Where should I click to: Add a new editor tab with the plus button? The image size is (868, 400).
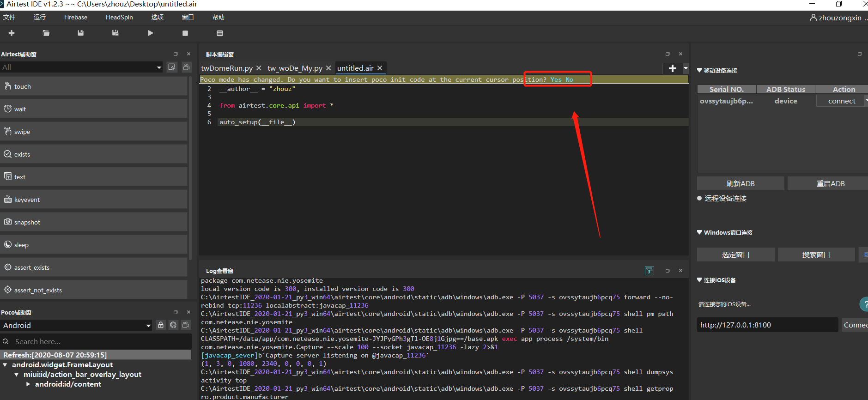[x=673, y=68]
